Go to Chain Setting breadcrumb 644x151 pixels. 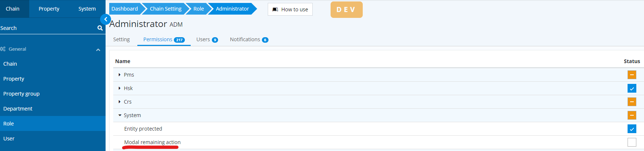[165, 9]
